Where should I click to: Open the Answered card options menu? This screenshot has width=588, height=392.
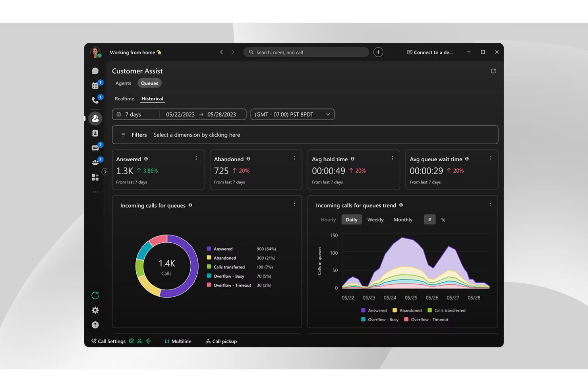(x=196, y=158)
